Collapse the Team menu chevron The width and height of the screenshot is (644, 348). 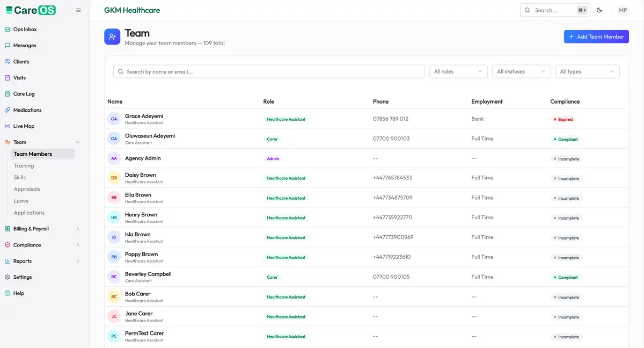click(78, 142)
